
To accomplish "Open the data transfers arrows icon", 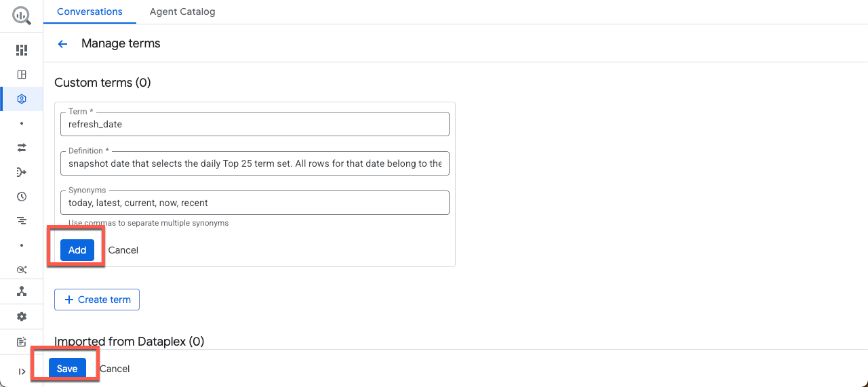I will (x=22, y=148).
